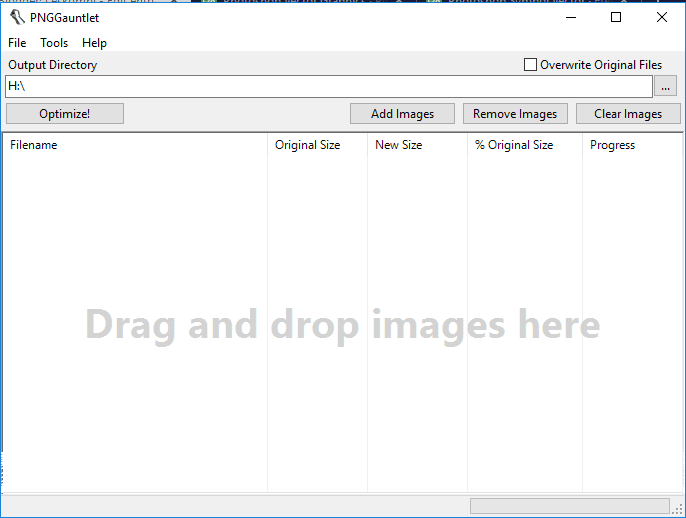Screen dimensions: 686x518
Task: Click the Clear Images button
Action: click(628, 114)
